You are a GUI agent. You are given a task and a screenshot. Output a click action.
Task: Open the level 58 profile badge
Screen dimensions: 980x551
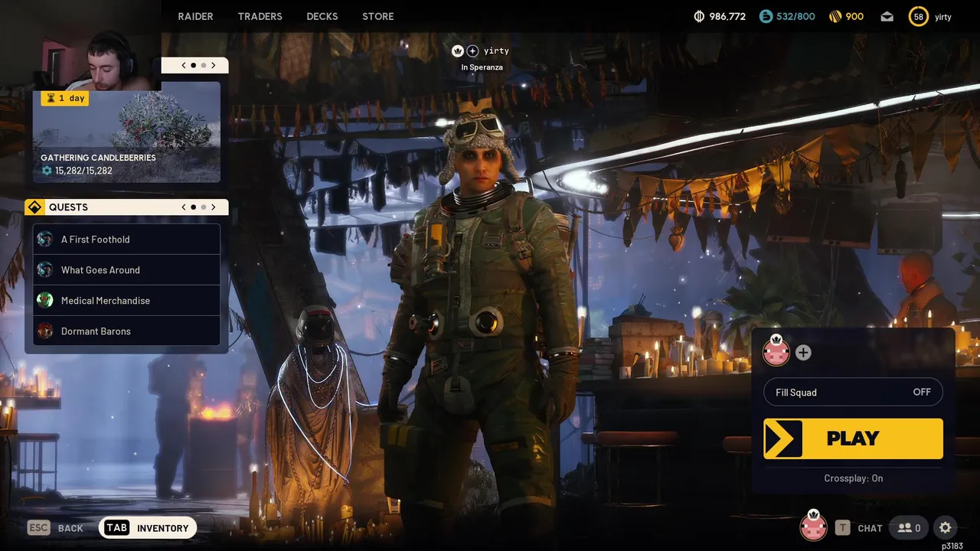(x=919, y=16)
